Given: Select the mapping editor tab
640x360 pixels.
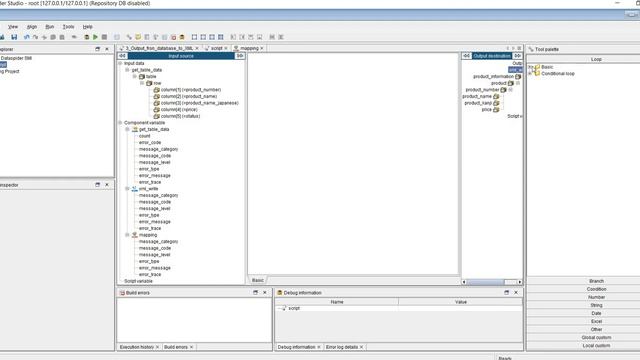Looking at the screenshot, I should 249,48.
